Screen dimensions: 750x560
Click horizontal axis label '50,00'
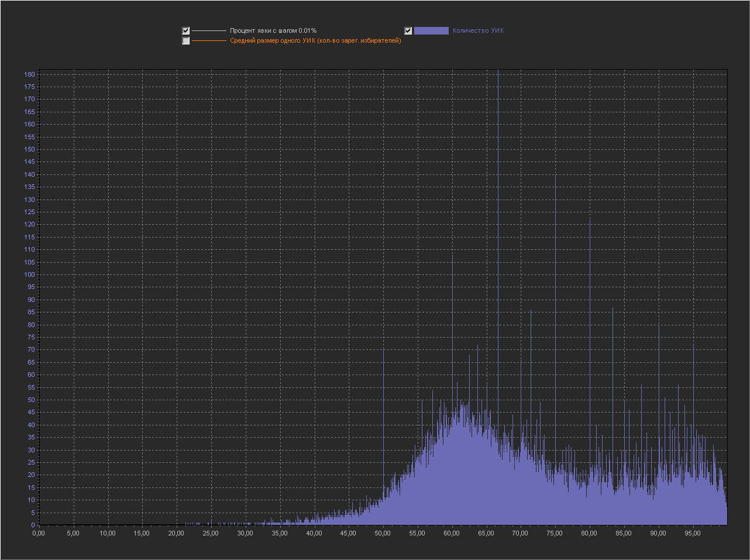click(x=383, y=533)
